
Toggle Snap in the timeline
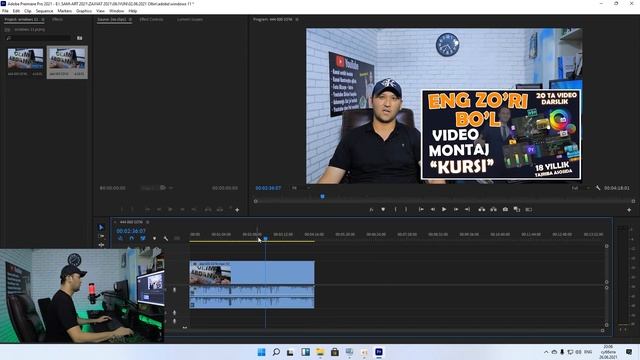(x=131, y=238)
